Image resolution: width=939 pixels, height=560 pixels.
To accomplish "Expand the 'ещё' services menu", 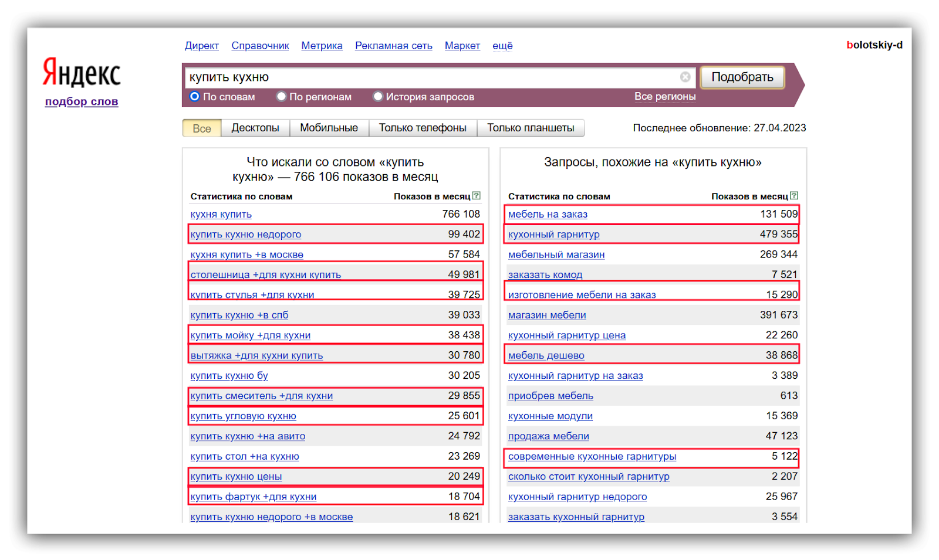I will (502, 46).
